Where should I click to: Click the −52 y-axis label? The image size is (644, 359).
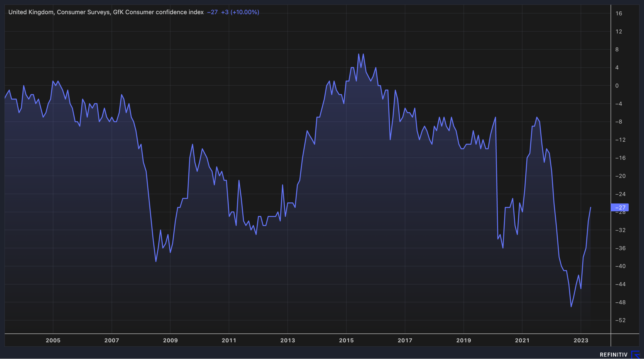coord(620,320)
